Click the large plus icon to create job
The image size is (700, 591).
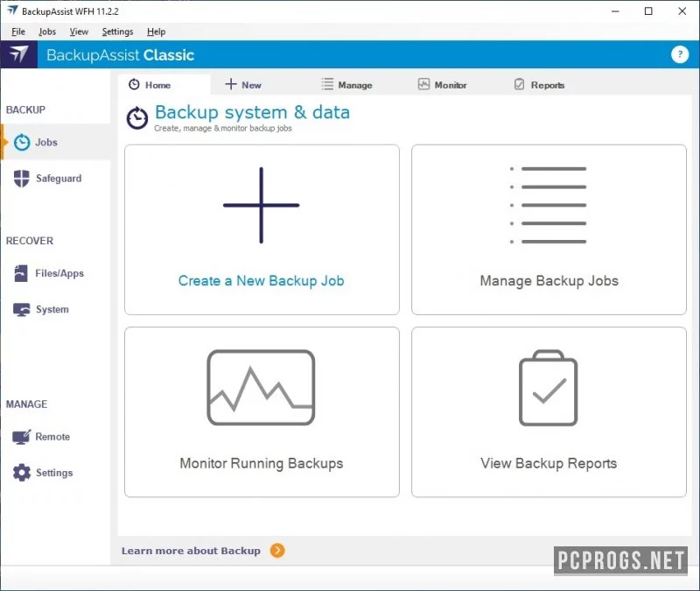(x=261, y=206)
